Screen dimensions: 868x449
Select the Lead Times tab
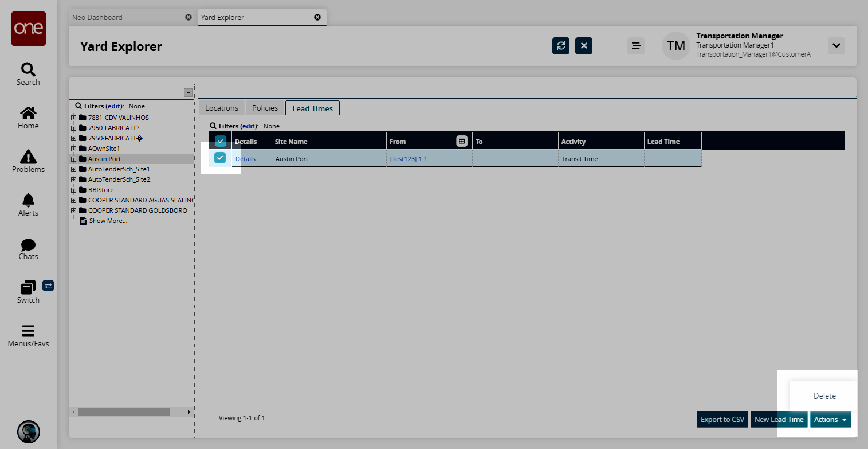(313, 108)
